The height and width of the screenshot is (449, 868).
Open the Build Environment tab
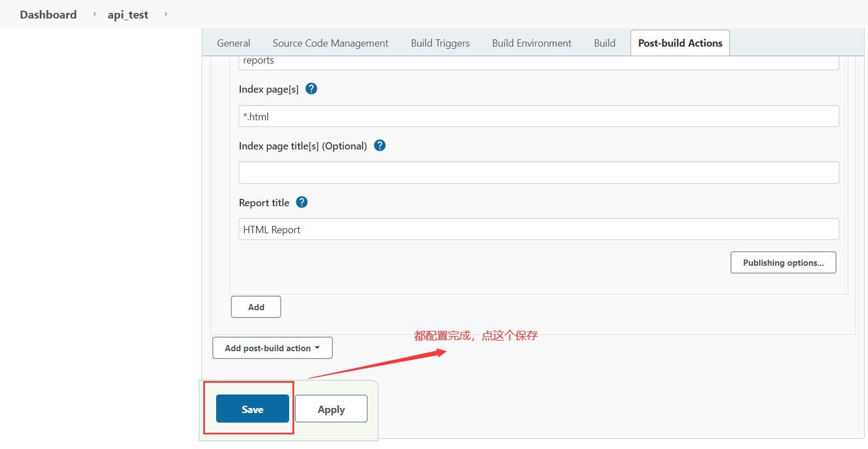click(x=532, y=43)
